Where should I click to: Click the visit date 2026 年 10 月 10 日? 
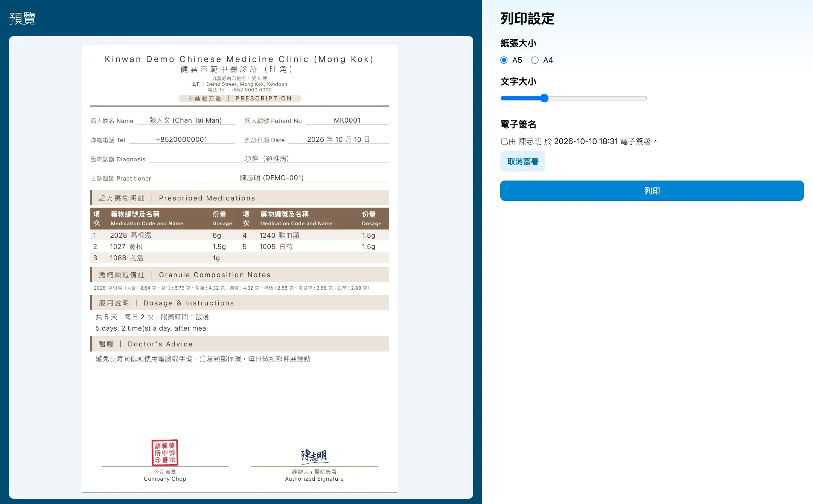point(338,140)
